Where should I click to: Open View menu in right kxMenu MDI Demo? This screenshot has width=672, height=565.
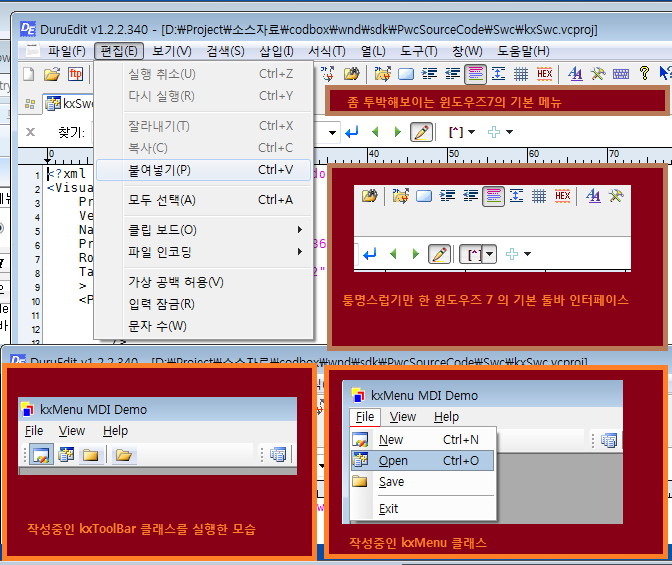point(403,417)
